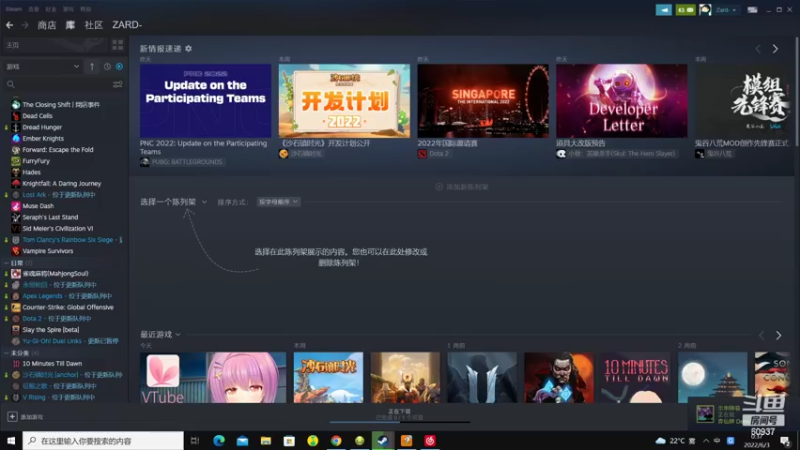Open File Explorer from the taskbar
Viewport: 800px width, 450px height.
(x=266, y=440)
